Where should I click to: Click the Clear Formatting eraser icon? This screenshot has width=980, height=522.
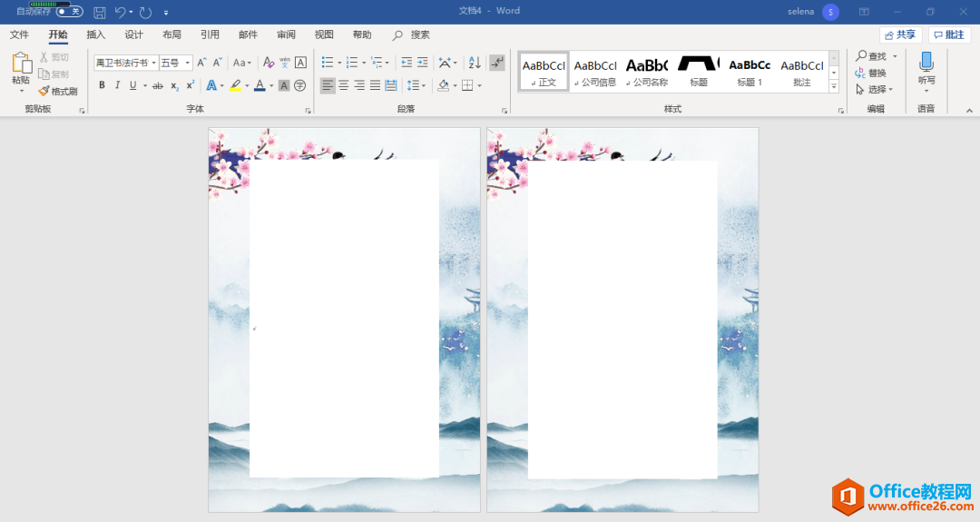point(268,63)
